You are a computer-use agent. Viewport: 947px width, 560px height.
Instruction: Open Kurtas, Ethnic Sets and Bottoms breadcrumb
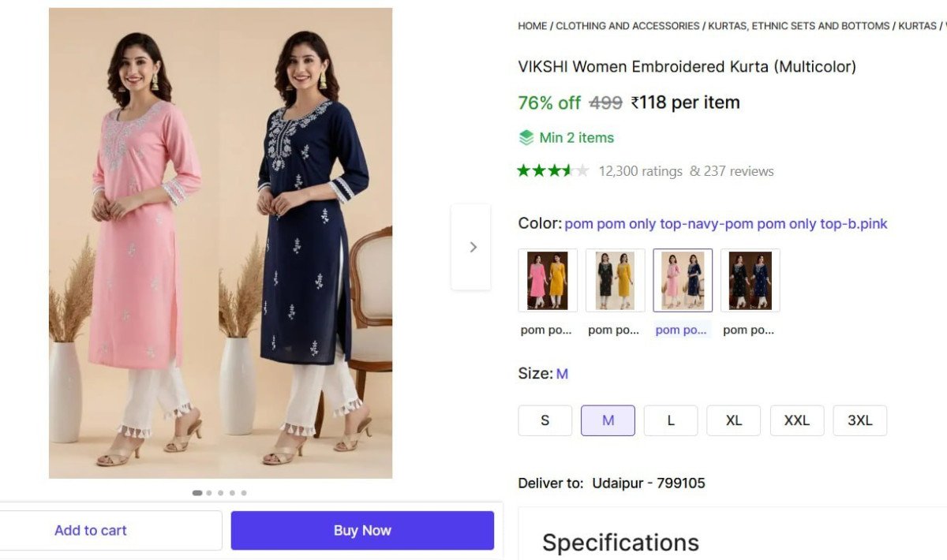pos(799,26)
